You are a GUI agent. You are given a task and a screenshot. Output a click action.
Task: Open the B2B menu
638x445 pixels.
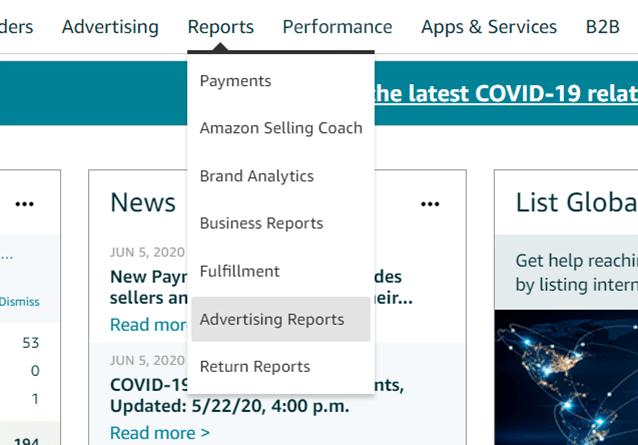603,27
